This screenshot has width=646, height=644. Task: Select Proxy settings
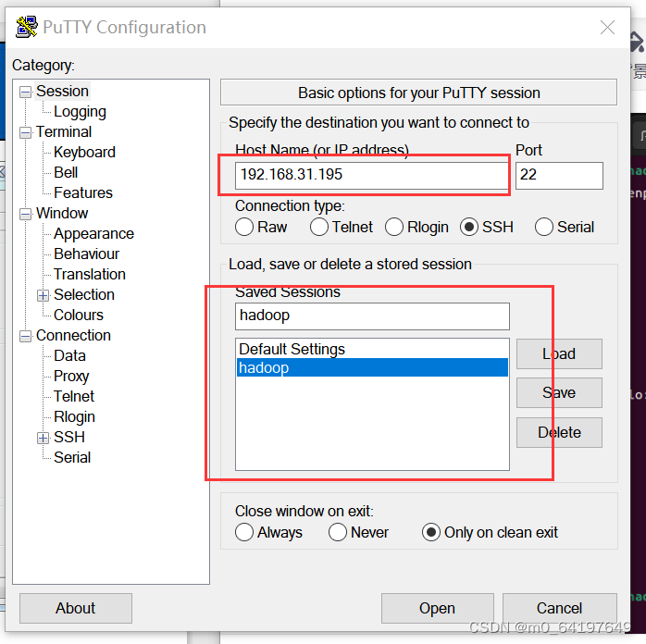pyautogui.click(x=71, y=377)
